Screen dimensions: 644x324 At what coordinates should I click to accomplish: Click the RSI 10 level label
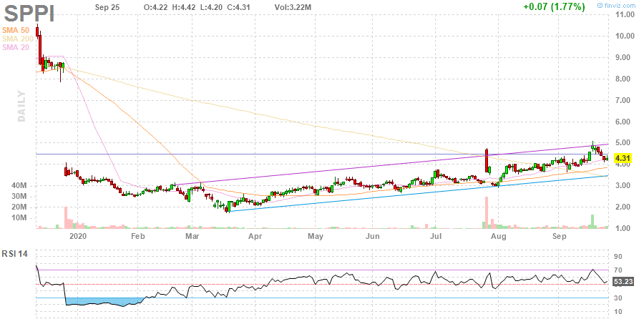pyautogui.click(x=618, y=311)
